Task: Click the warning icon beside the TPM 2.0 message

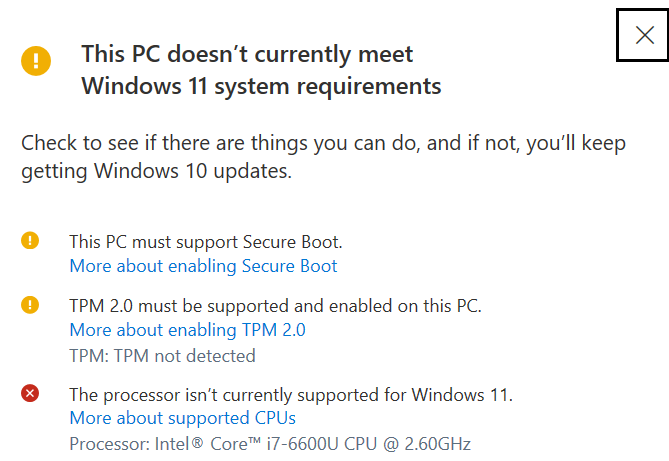Action: [x=30, y=305]
